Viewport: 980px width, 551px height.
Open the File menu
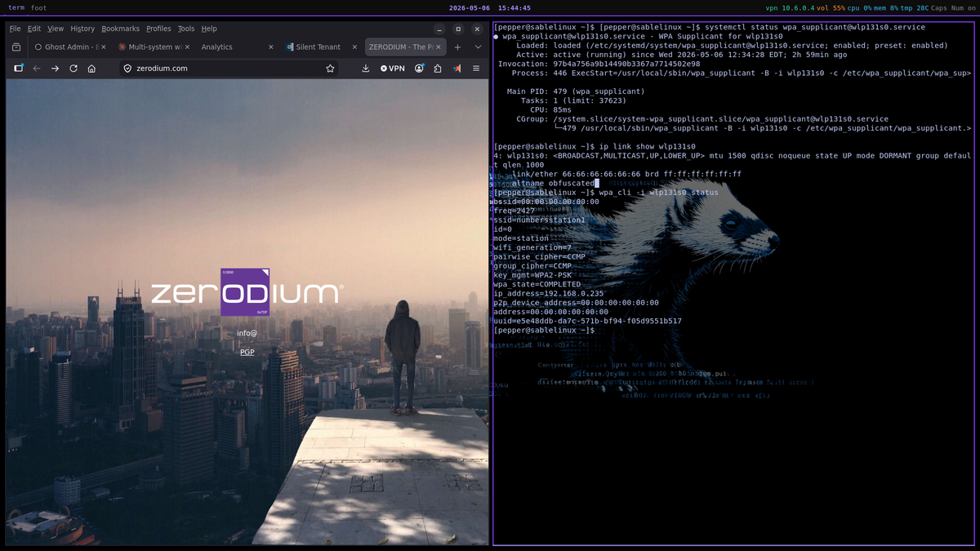pos(15,29)
